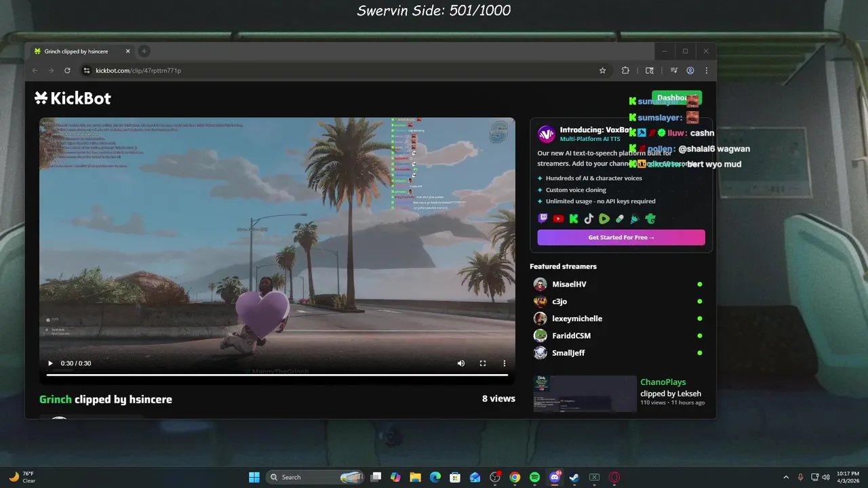This screenshot has height=488, width=868.
Task: Show hidden system tray icons
Action: tap(786, 477)
